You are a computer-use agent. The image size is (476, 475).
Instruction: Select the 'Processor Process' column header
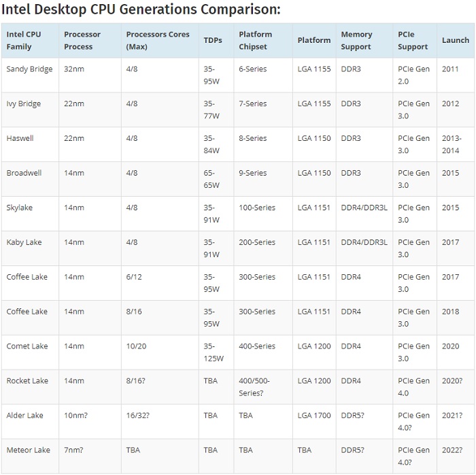click(x=82, y=40)
